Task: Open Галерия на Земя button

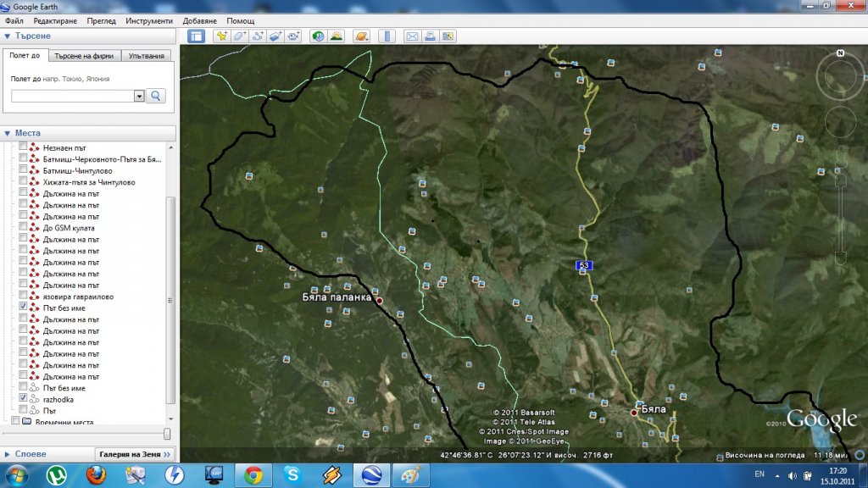Action: [x=135, y=454]
